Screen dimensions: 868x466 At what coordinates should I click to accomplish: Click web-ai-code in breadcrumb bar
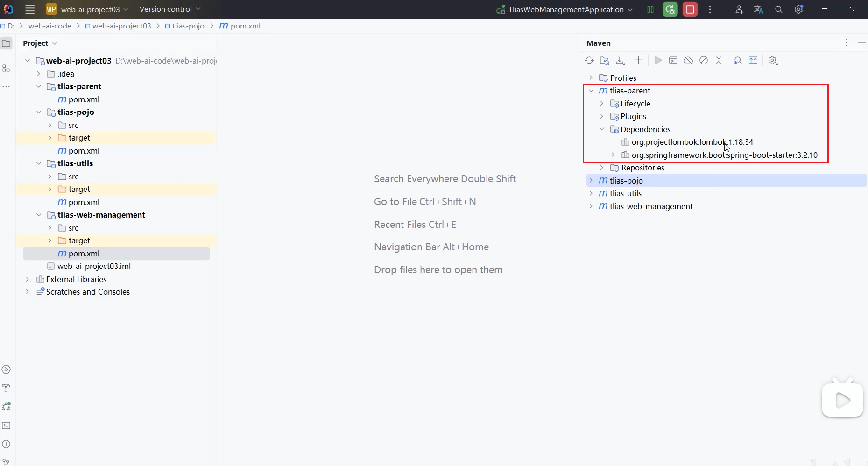coord(50,26)
